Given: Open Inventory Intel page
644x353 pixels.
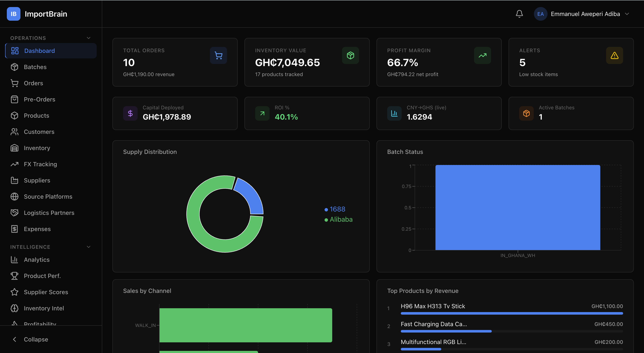Looking at the screenshot, I should pos(51,308).
